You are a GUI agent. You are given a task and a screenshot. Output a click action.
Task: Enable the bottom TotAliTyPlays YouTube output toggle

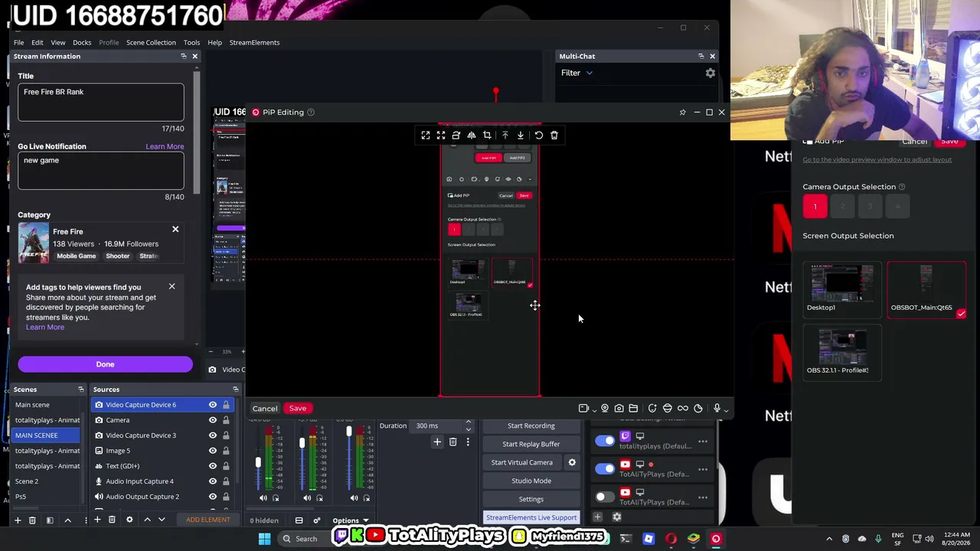click(605, 497)
